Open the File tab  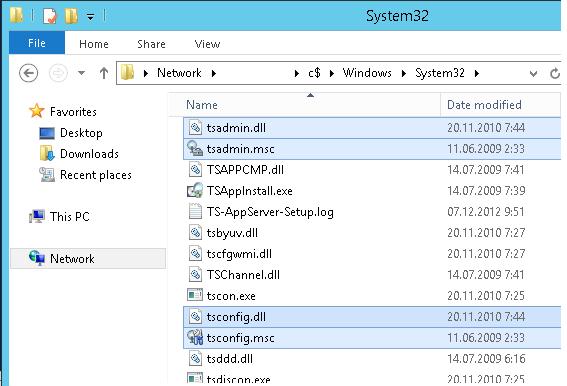pos(37,43)
